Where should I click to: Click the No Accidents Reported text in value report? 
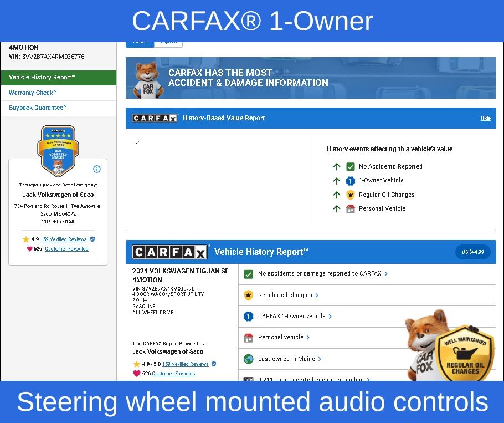coord(390,166)
